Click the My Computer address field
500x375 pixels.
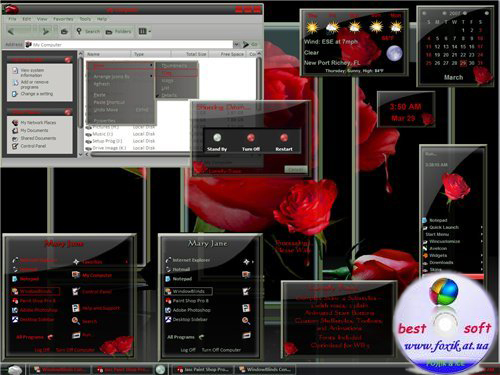(x=129, y=44)
